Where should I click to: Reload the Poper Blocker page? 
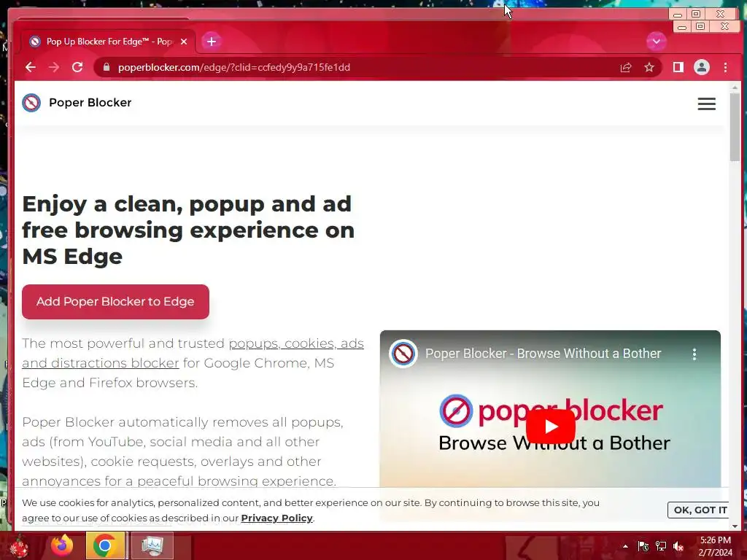coord(77,67)
